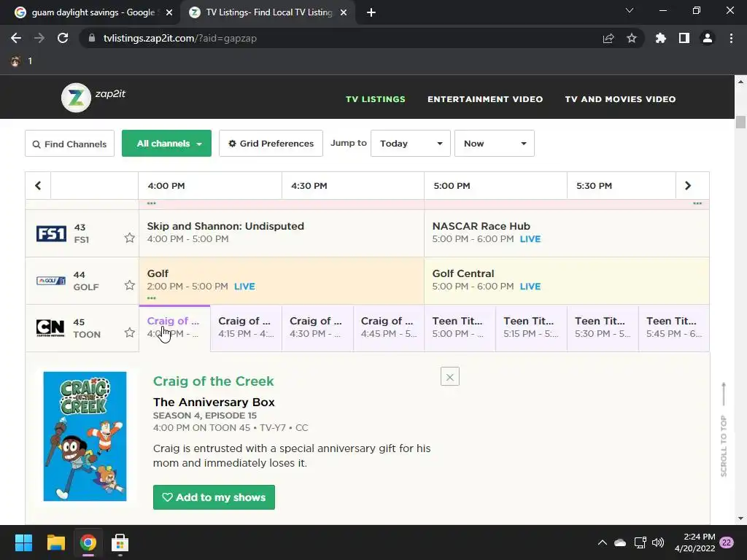Click the address bar URL field
This screenshot has height=560, width=747.
click(343, 38)
